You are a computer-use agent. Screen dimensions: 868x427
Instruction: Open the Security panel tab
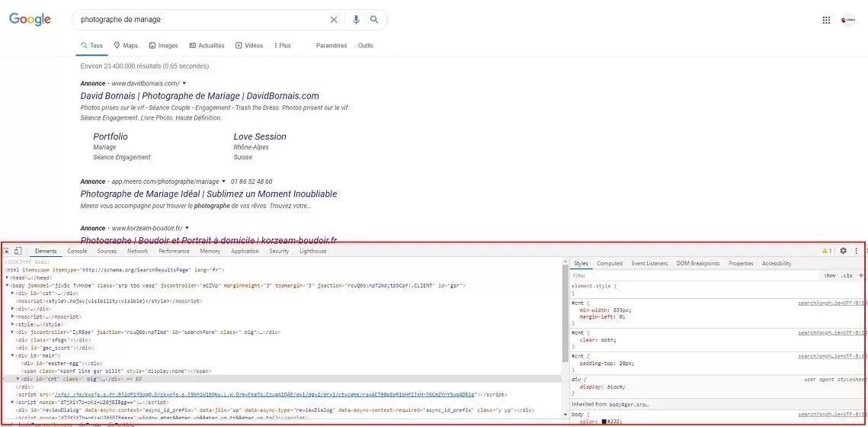point(279,251)
